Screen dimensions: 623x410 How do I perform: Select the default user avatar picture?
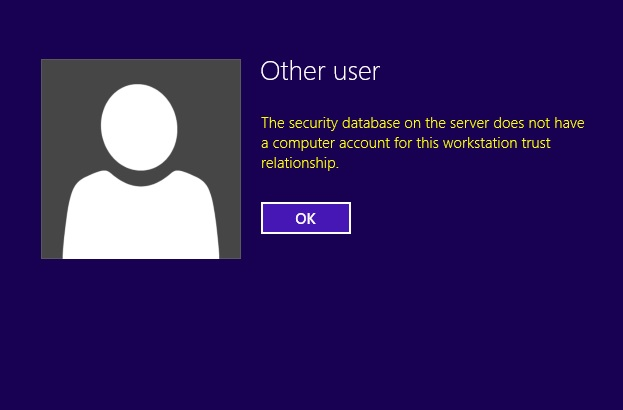pyautogui.click(x=141, y=159)
